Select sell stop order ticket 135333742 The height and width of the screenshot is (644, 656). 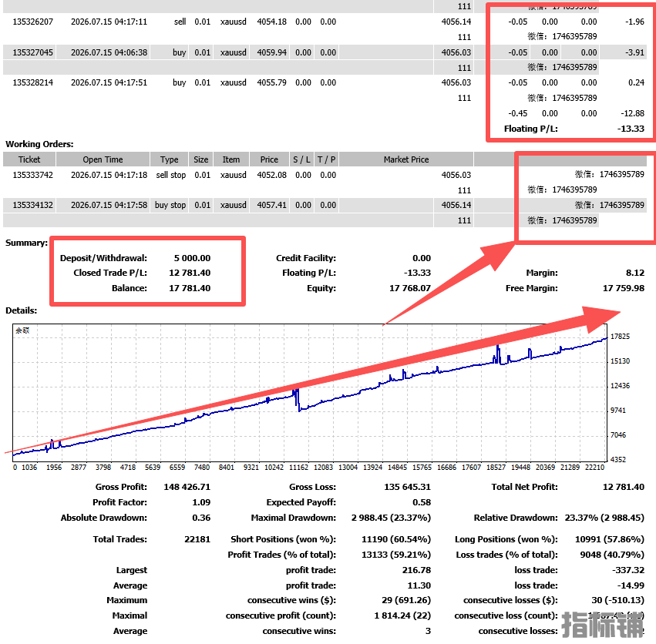click(32, 175)
